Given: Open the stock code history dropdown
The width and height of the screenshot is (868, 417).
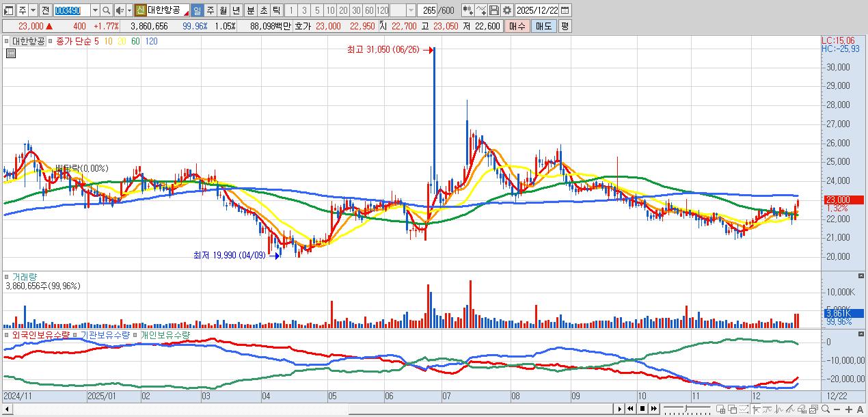Looking at the screenshot, I should (94, 10).
